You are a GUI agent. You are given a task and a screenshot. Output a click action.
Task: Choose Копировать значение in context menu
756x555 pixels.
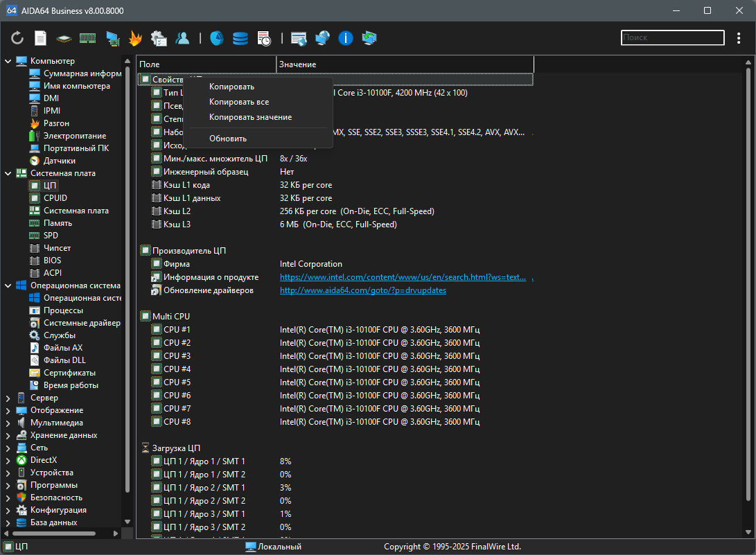click(258, 117)
